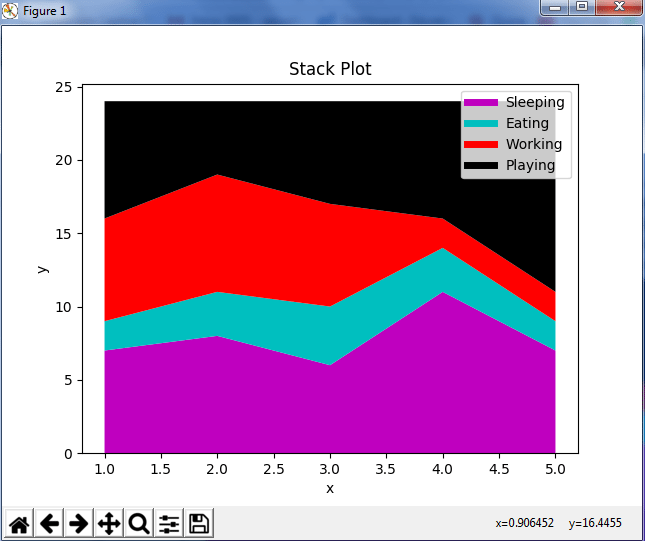Click the x-axis tick label '5.0'

pos(555,469)
